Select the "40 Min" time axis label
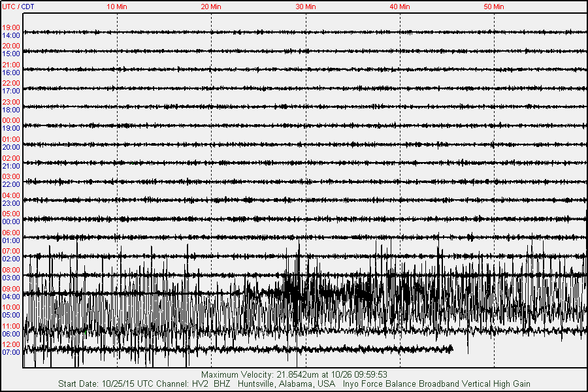The height and width of the screenshot is (392, 588). tap(400, 7)
